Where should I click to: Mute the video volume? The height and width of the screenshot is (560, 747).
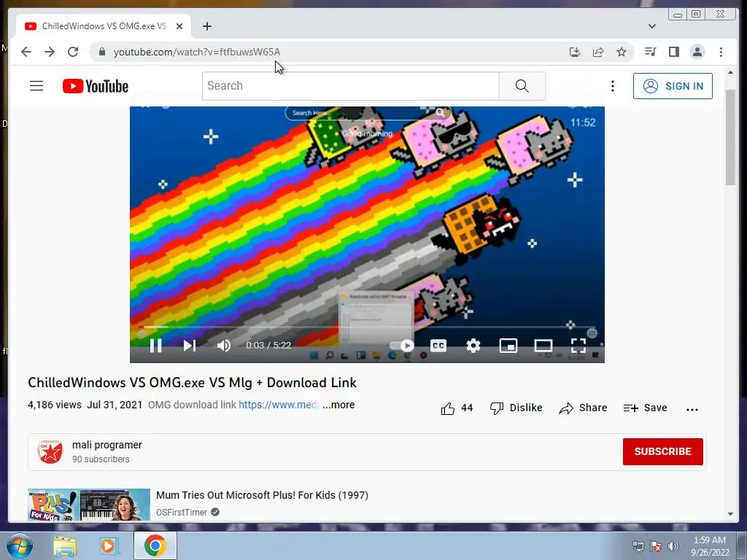point(223,345)
